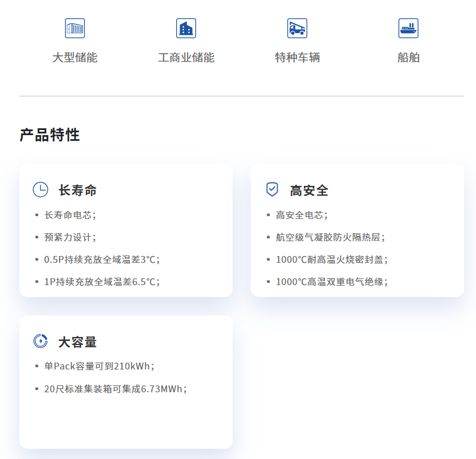The width and height of the screenshot is (476, 459).
Task: Select the 工商业储能 label
Action: [186, 58]
